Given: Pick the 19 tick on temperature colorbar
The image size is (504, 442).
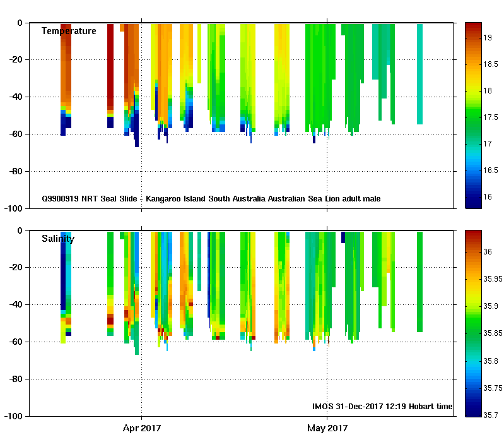Looking at the screenshot, I should [x=488, y=38].
